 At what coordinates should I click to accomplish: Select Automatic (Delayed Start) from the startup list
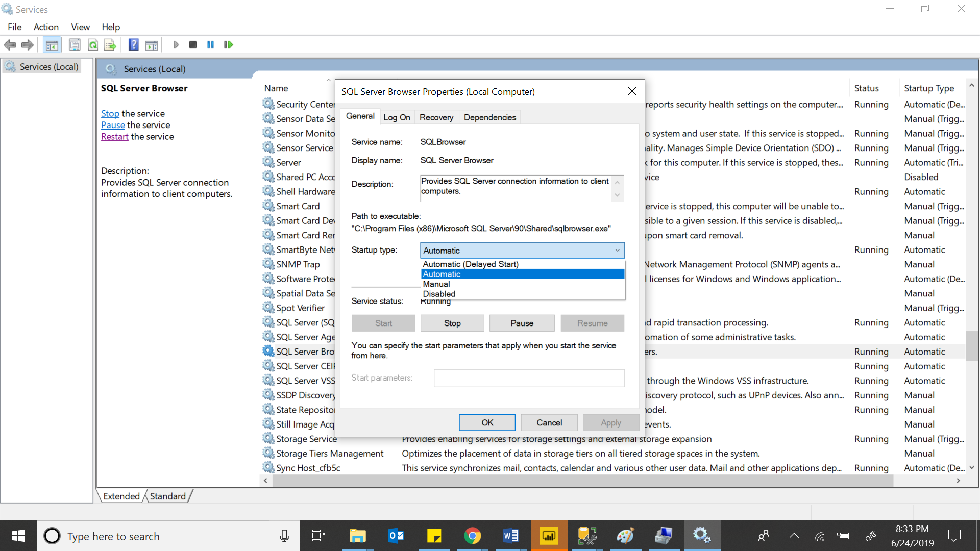tap(471, 264)
